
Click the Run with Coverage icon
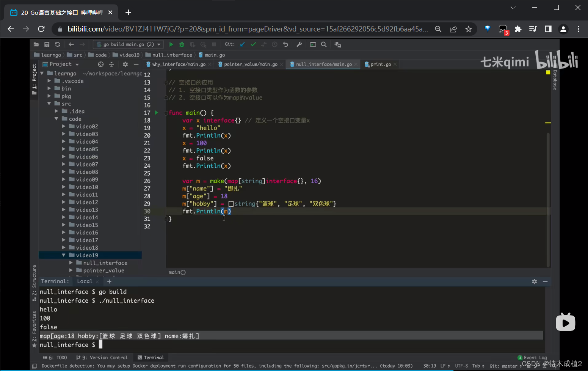pyautogui.click(x=193, y=44)
